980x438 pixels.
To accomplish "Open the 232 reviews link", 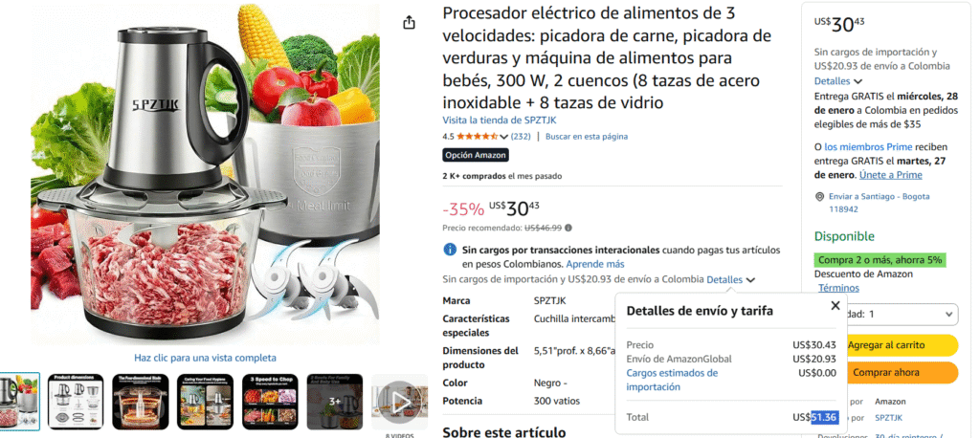I will click(x=521, y=136).
